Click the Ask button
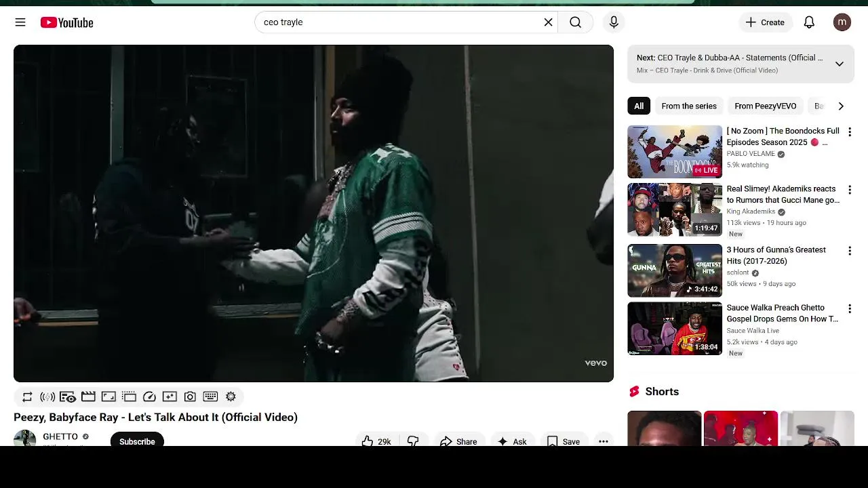Image resolution: width=868 pixels, height=488 pixels. point(512,441)
